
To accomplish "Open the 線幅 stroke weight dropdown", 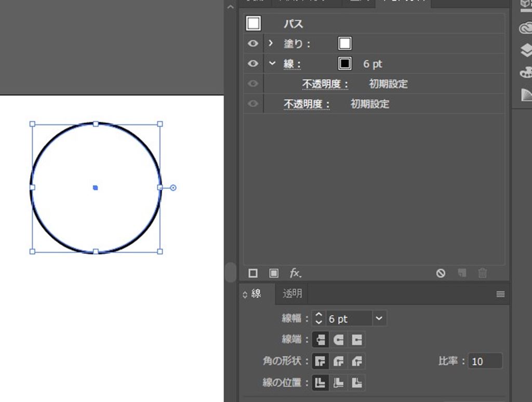I will 380,319.
